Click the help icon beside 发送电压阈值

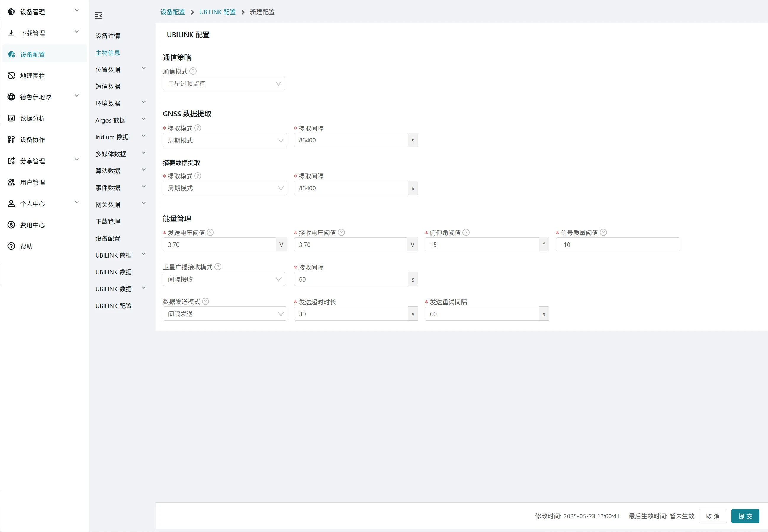210,232
